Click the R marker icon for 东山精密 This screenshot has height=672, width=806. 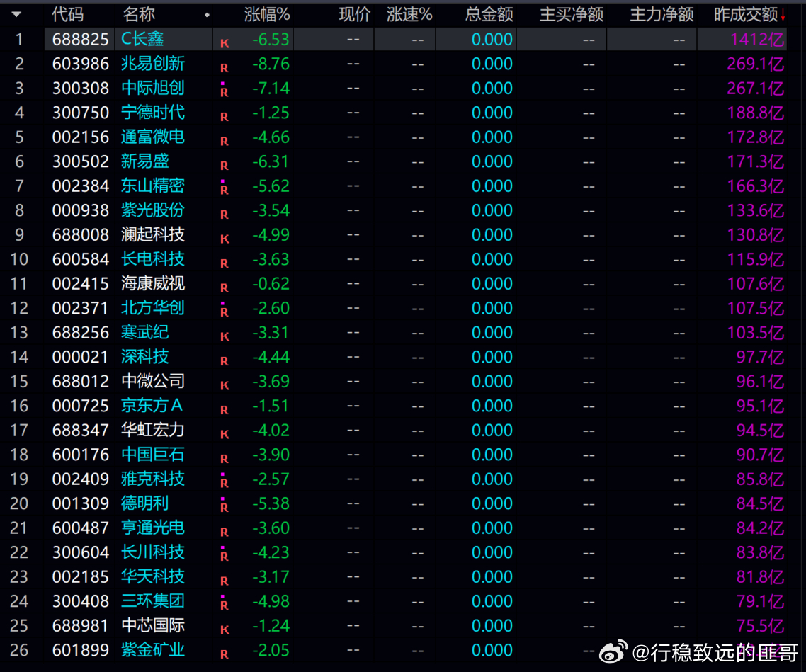click(224, 188)
